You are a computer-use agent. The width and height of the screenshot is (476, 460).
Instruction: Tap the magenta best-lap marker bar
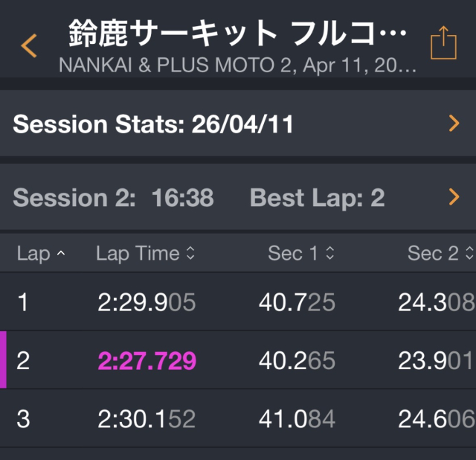(x=3, y=360)
